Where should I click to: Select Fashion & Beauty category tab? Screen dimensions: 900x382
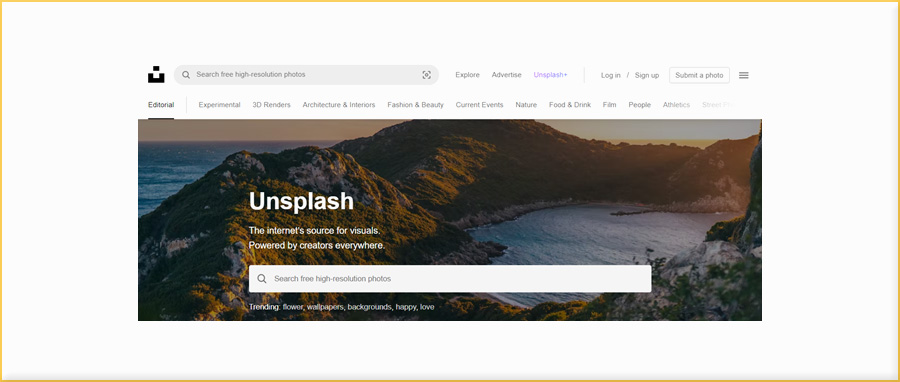pos(416,105)
